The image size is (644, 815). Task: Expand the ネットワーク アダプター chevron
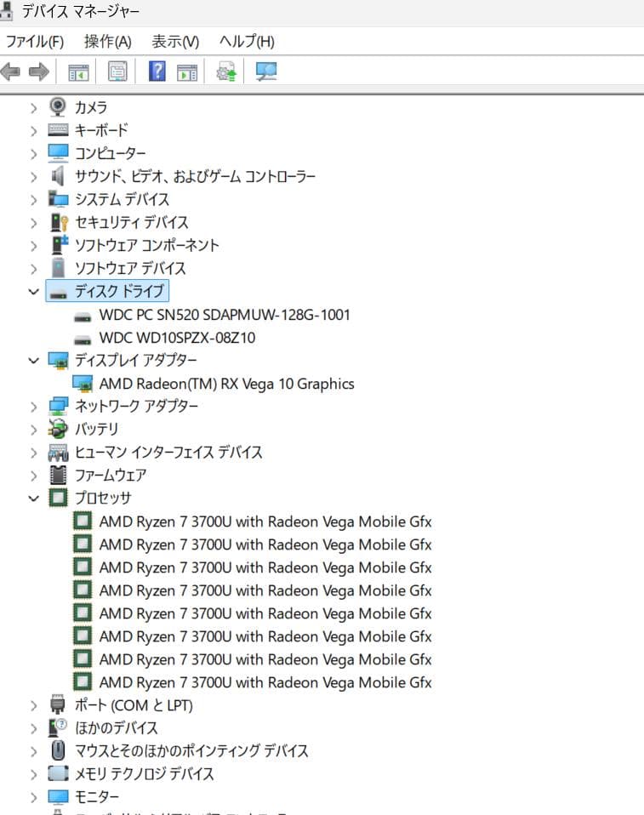[x=34, y=407]
